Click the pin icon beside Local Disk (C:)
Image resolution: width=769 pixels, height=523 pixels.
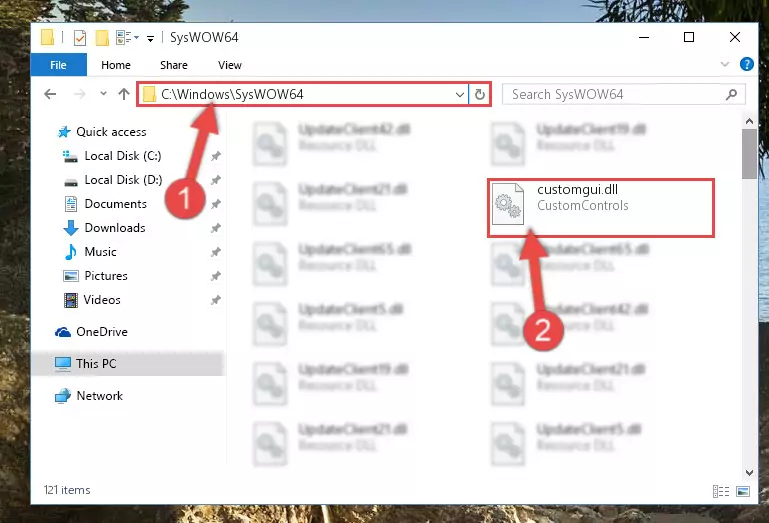pos(215,156)
